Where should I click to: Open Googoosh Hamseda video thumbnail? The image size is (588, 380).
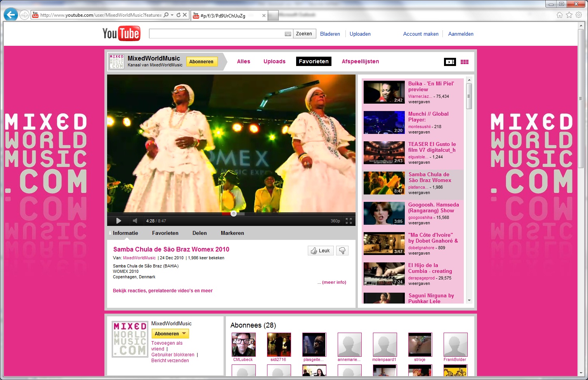click(384, 213)
